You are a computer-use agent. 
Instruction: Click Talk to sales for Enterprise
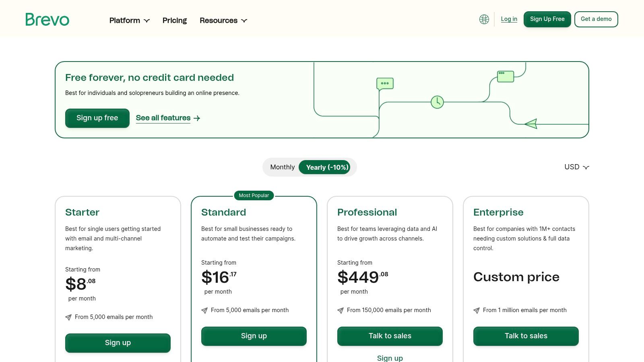coord(526,336)
